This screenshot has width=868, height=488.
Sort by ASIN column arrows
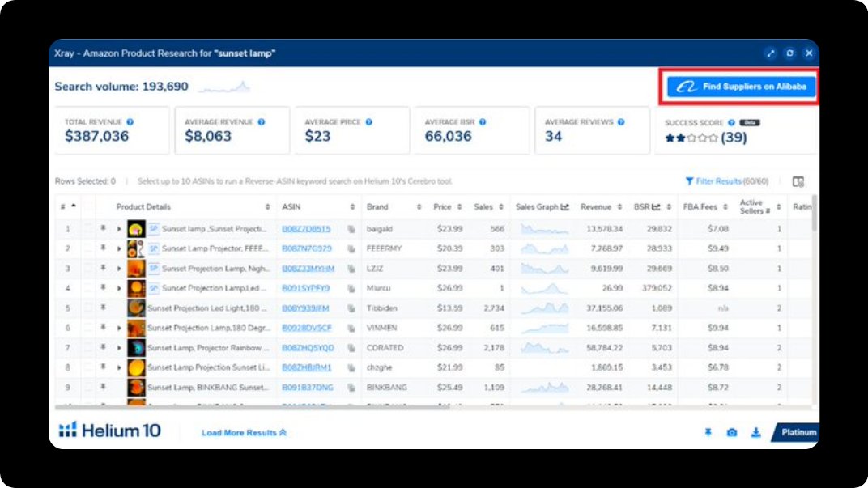(x=352, y=207)
